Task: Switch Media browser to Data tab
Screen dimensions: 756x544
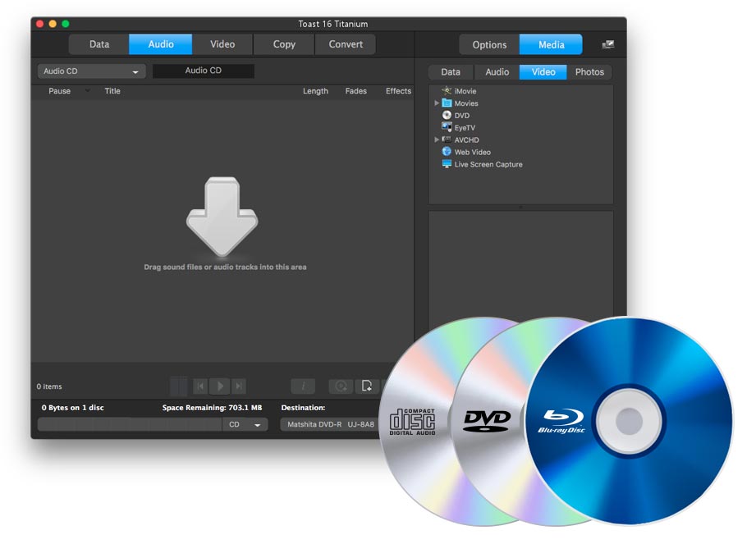Action: click(451, 71)
